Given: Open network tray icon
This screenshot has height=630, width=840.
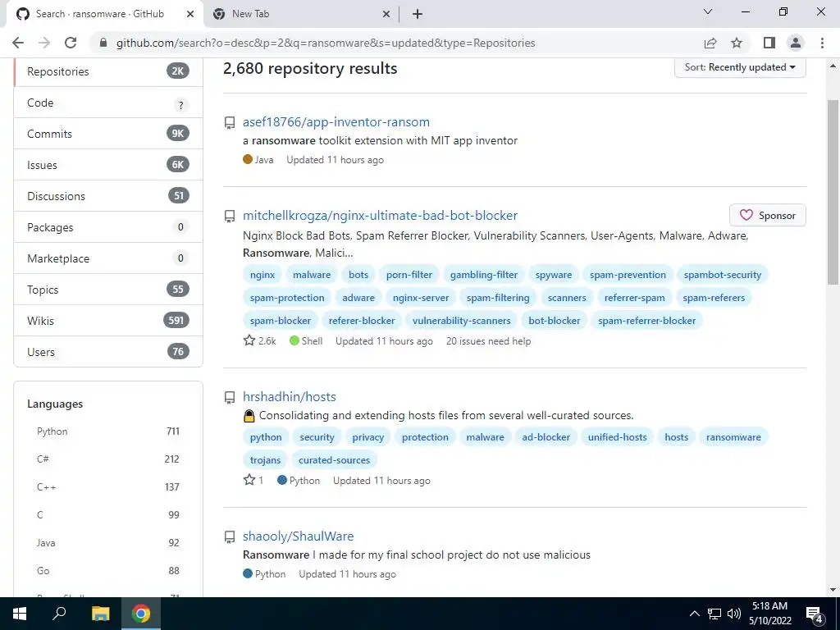Looking at the screenshot, I should pos(714,614).
